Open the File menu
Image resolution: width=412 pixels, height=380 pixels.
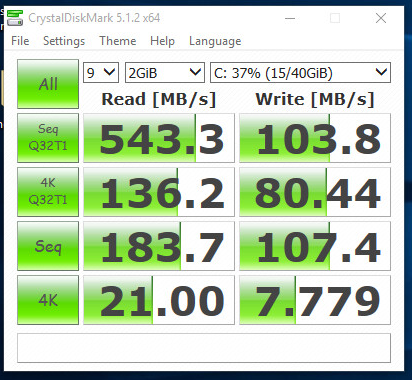pyautogui.click(x=20, y=41)
